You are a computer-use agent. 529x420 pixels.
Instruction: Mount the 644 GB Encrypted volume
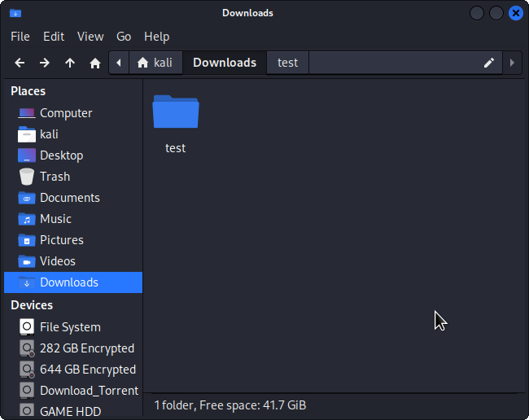(x=73, y=370)
